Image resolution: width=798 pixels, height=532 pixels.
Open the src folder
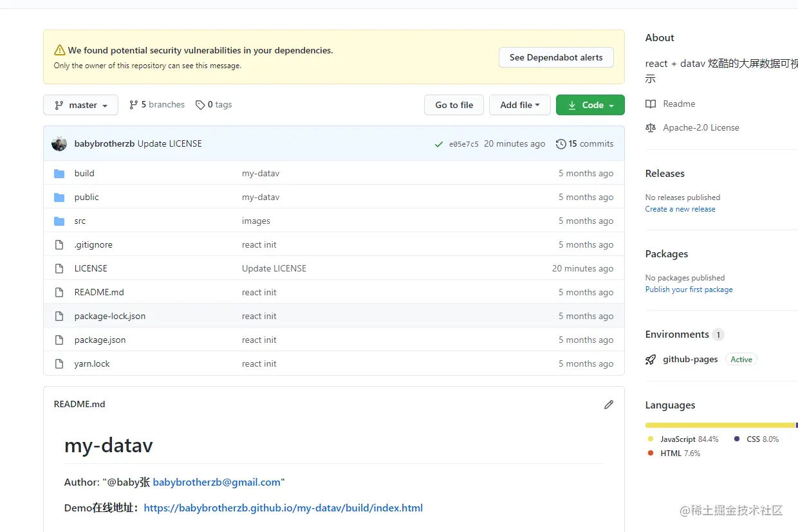[x=80, y=221]
